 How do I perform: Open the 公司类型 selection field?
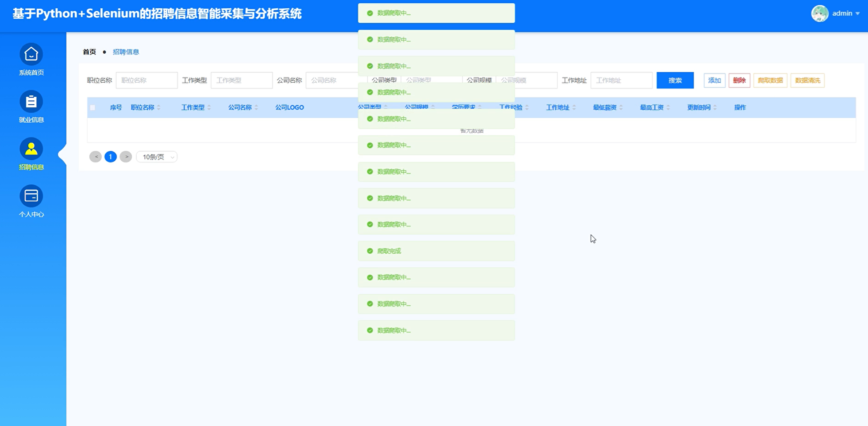[x=432, y=79]
